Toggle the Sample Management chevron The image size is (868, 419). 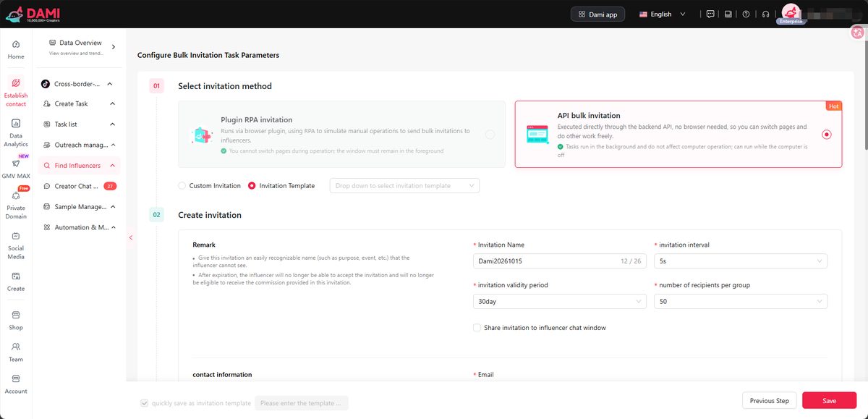[113, 206]
